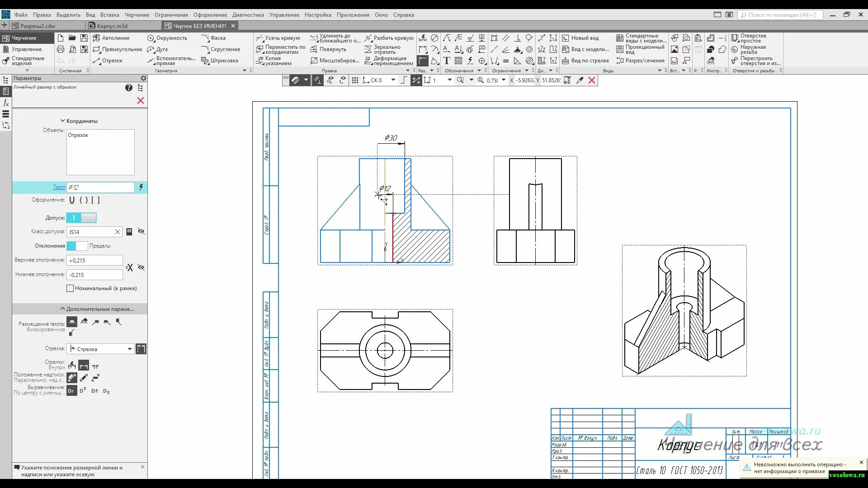This screenshot has width=868, height=488.
Task: Click Отверстие простое hole tool
Action: 749,38
